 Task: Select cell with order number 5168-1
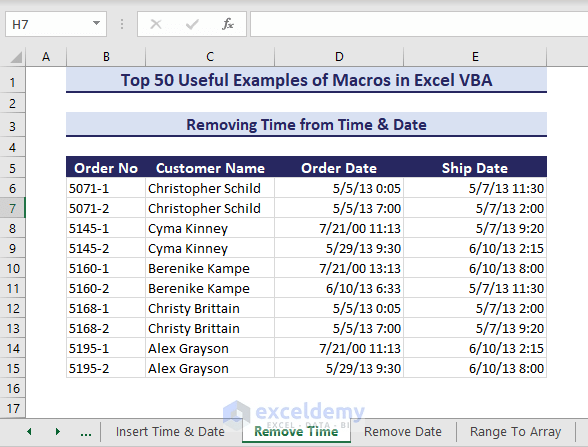pyautogui.click(x=106, y=308)
